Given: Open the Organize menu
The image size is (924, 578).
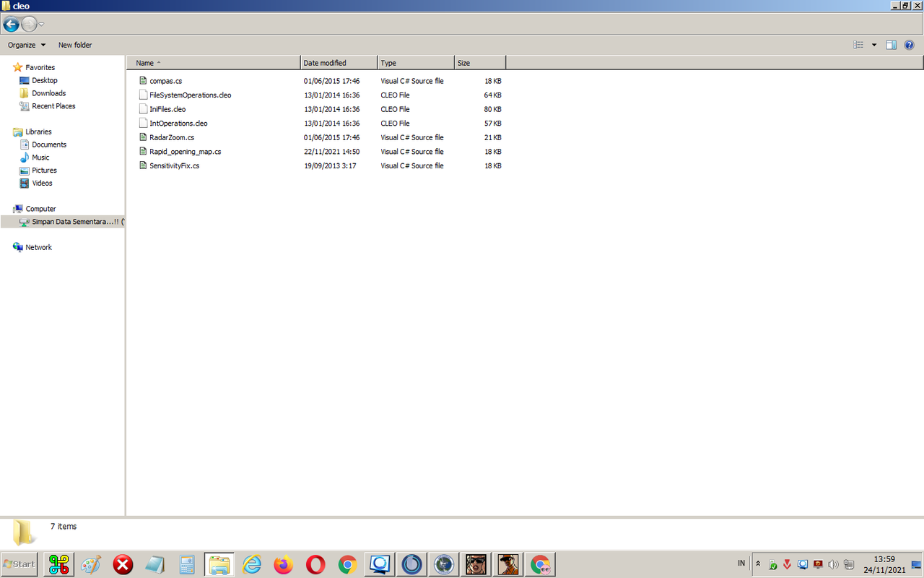Looking at the screenshot, I should 27,45.
